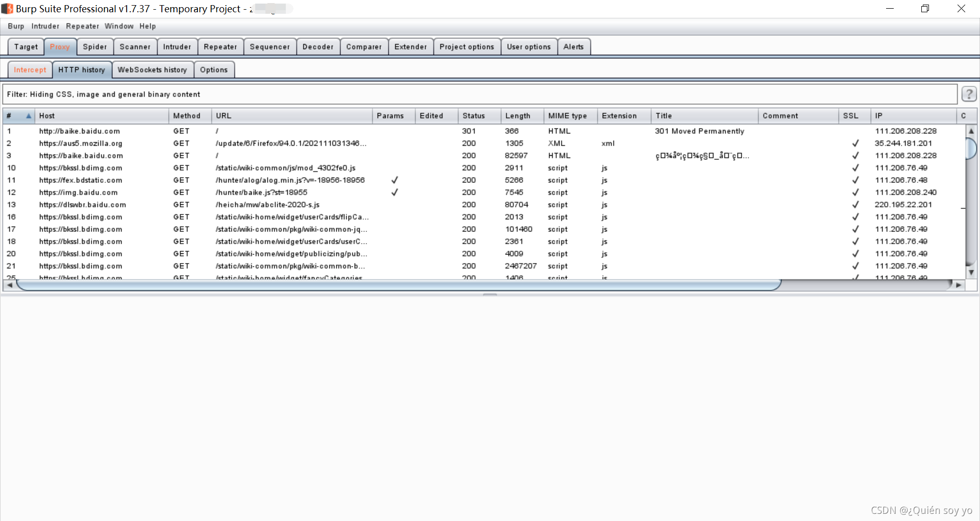Sort by the Extension column header
This screenshot has height=521, width=980.
pyautogui.click(x=624, y=116)
